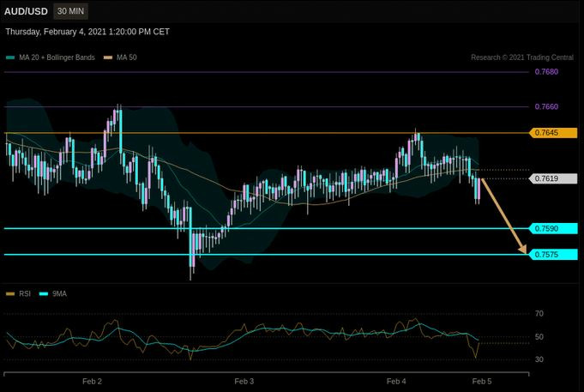584x392 pixels.
Task: Click the RSI axis value 70
Action: [x=539, y=314]
